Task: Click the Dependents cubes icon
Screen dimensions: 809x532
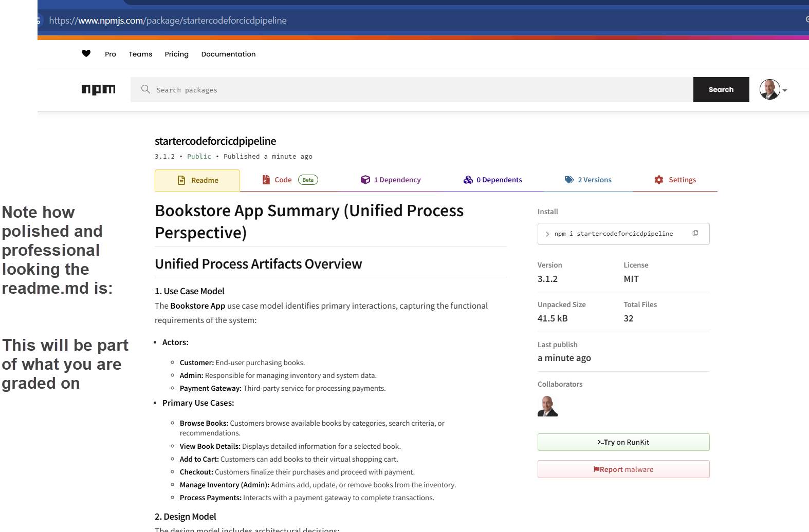Action: tap(468, 180)
